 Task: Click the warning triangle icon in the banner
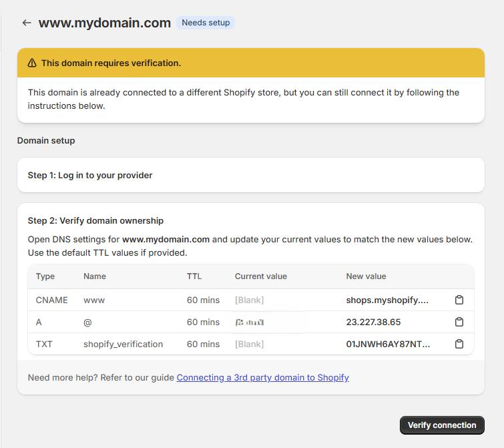click(x=32, y=63)
